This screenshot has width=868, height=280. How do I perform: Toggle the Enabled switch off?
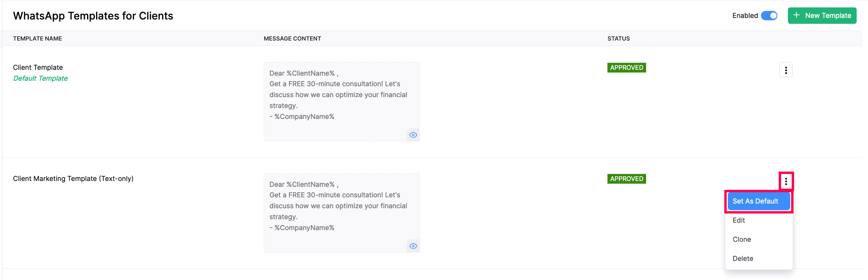(769, 16)
